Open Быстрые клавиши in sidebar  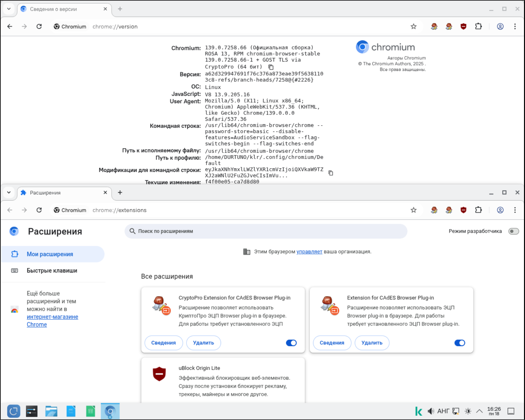coord(52,271)
